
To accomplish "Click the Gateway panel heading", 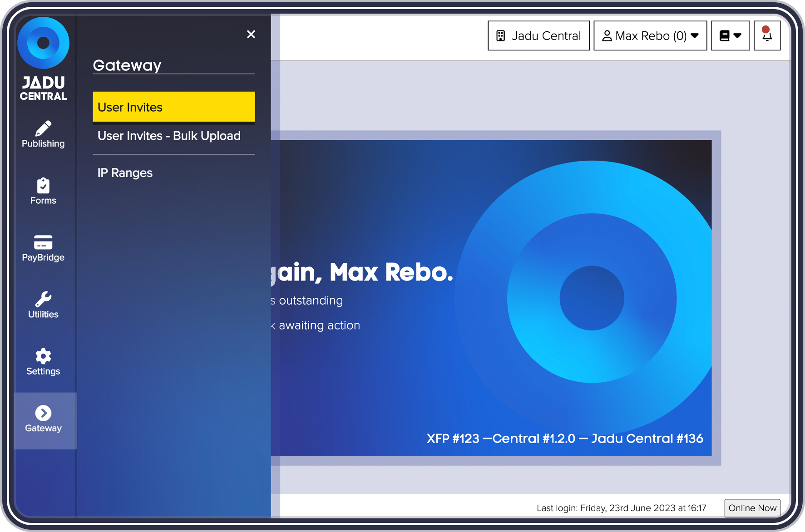I will click(127, 65).
